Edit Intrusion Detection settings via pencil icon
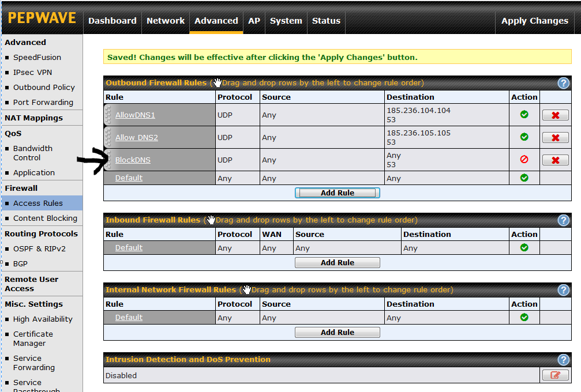This screenshot has height=392, width=581. coord(554,375)
